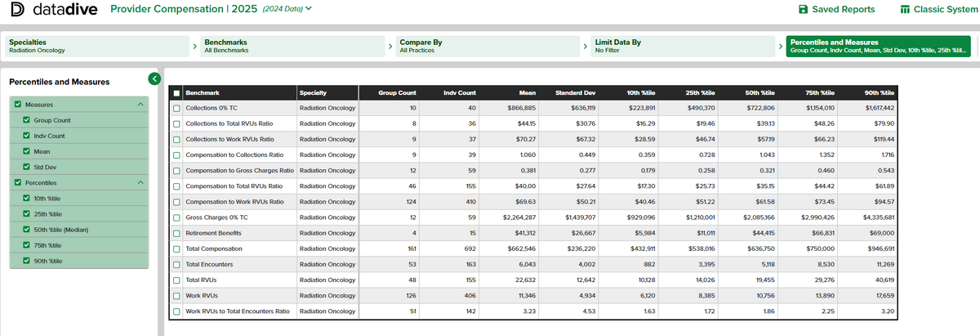This screenshot has height=336, width=980.
Task: Collapse the Percentiles group chevron
Action: pyautogui.click(x=140, y=182)
